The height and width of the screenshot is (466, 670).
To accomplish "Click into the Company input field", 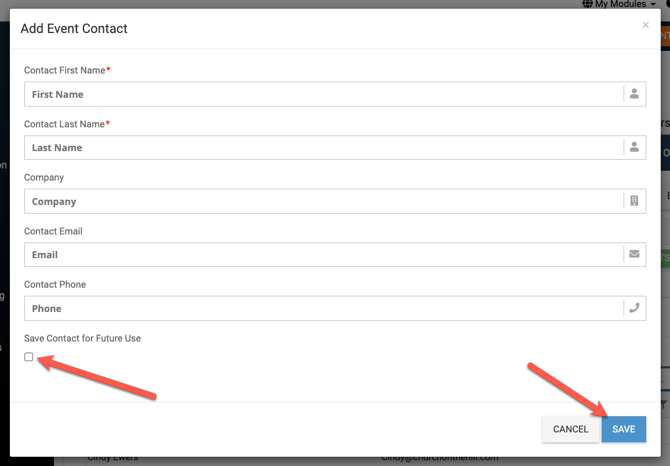I will (322, 201).
